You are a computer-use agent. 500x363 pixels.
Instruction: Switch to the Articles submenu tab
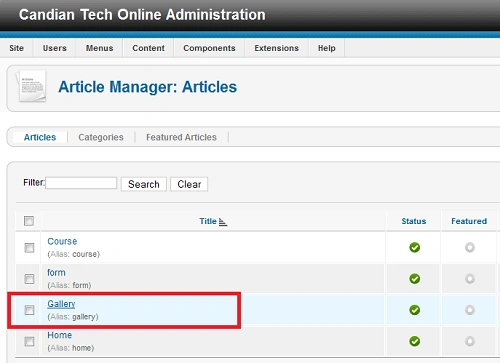click(x=40, y=137)
